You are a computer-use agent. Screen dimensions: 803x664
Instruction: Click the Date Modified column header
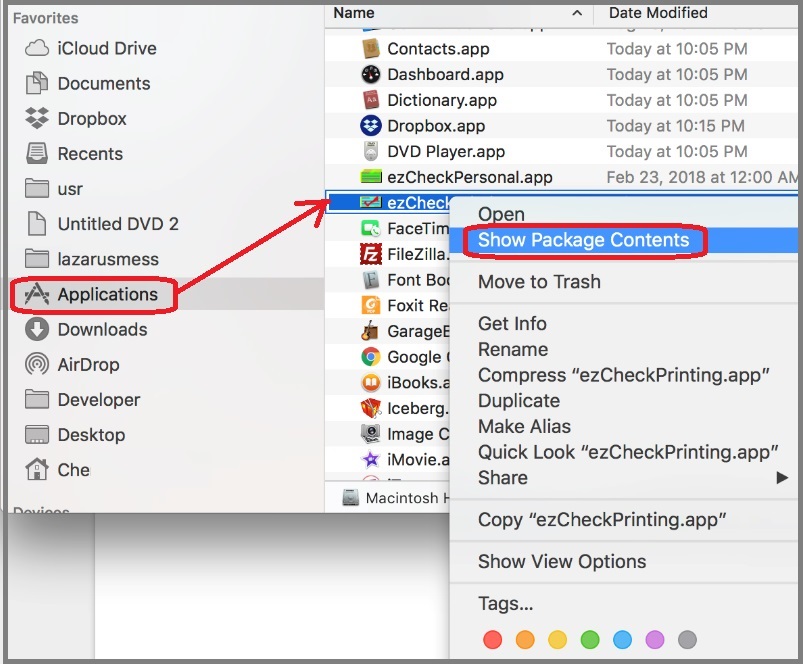(x=657, y=13)
